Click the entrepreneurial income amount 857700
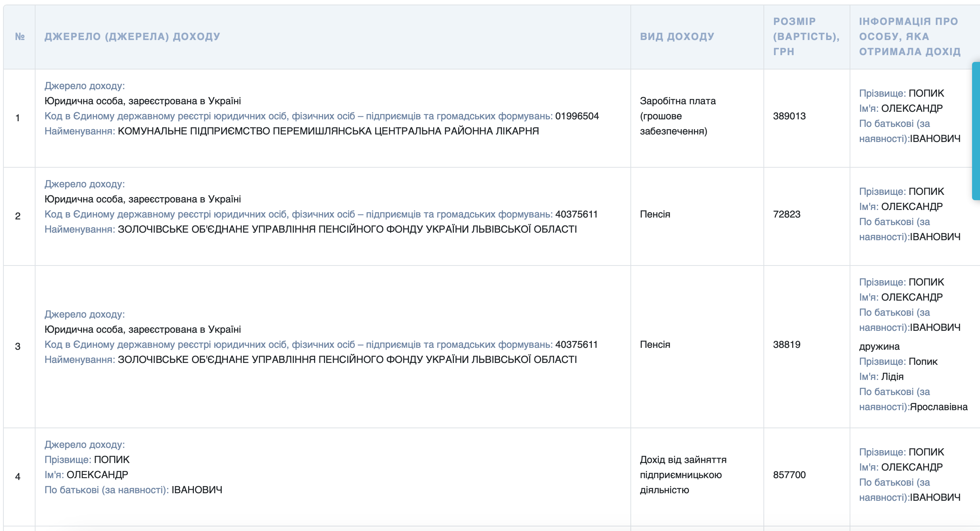This screenshot has height=531, width=980. pos(789,475)
